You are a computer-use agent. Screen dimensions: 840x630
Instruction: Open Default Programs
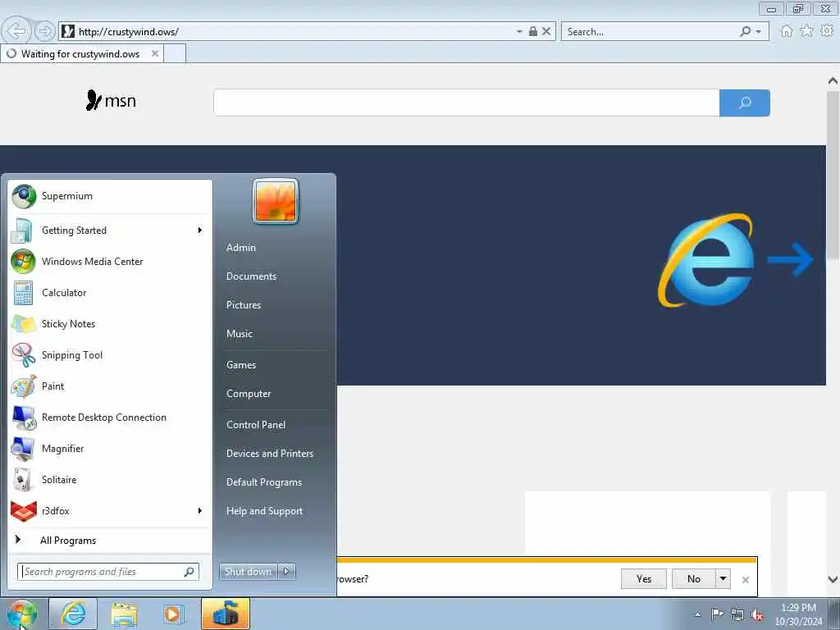coord(264,482)
